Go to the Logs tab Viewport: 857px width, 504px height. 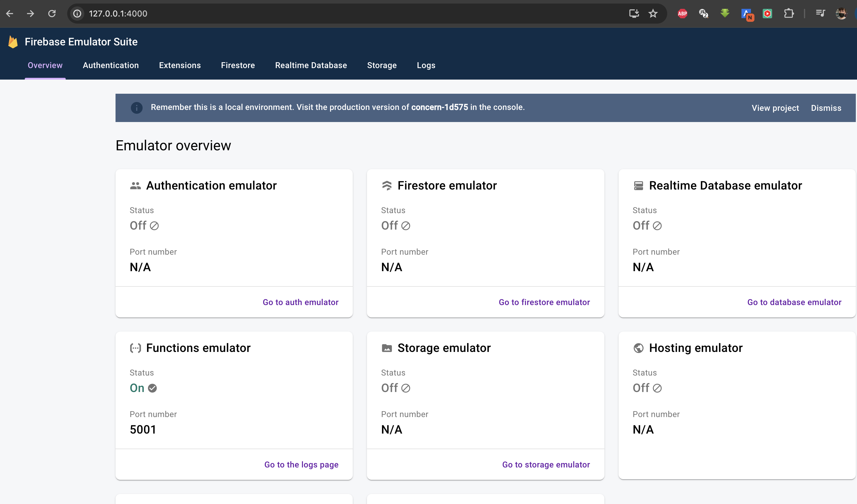pyautogui.click(x=426, y=65)
